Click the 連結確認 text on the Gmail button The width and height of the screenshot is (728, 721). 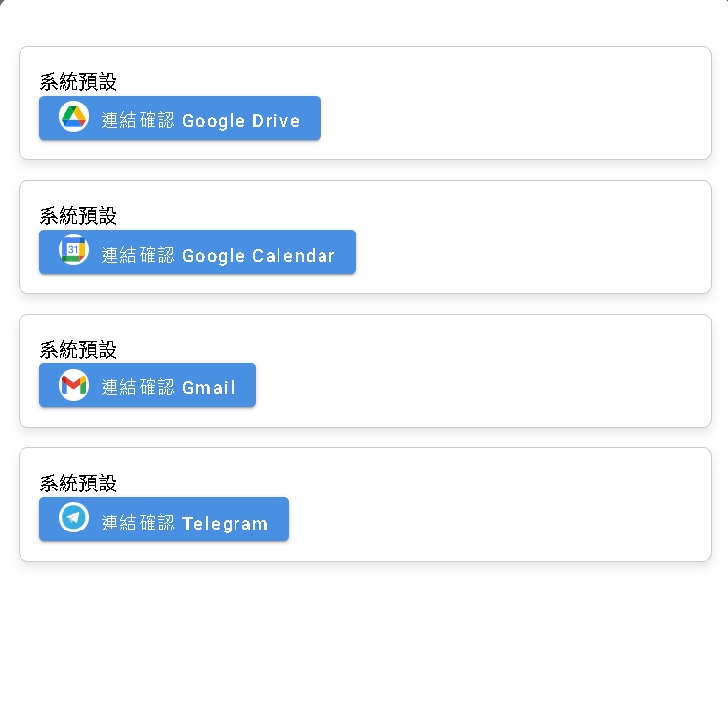[138, 387]
